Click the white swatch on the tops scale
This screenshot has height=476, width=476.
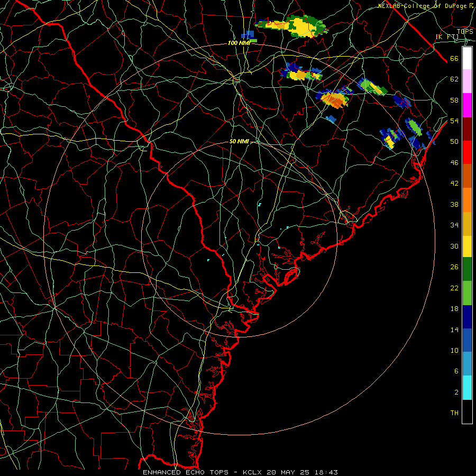click(x=467, y=58)
